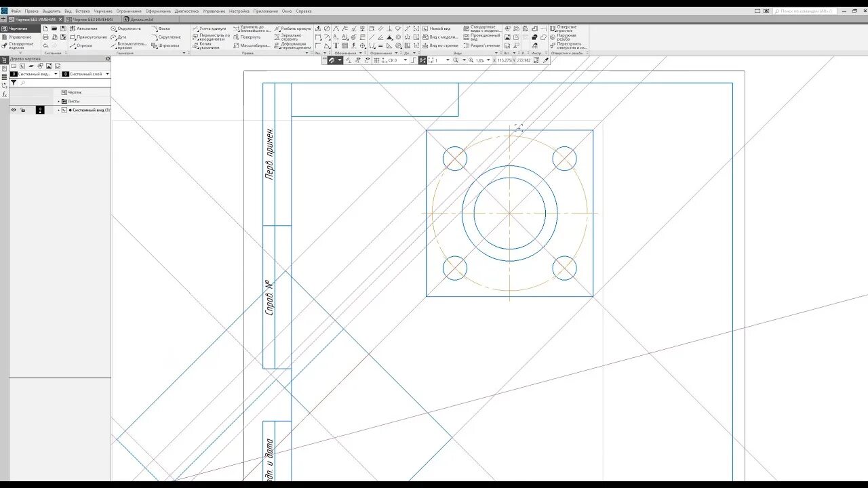Click the open file folder icon
Screen dimensions: 868x488
(54, 28)
